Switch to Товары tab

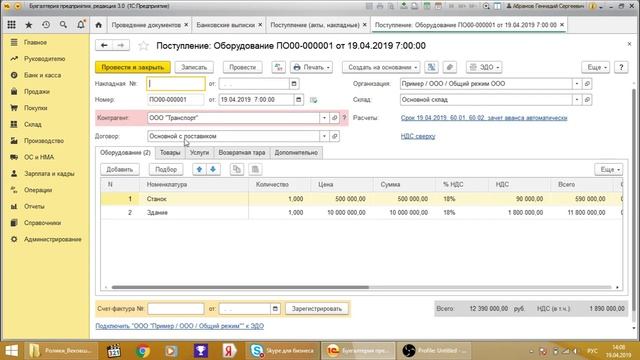(170, 153)
